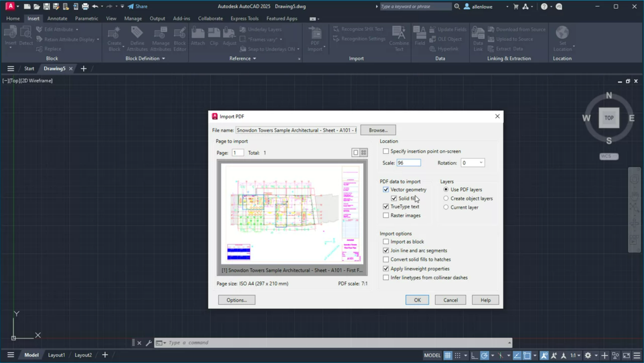Click the Scale input field
Screen dimensions: 644x363
click(408, 163)
